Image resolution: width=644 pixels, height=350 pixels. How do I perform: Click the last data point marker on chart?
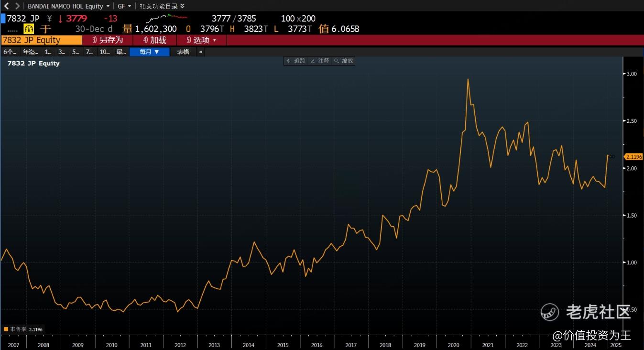(x=611, y=156)
